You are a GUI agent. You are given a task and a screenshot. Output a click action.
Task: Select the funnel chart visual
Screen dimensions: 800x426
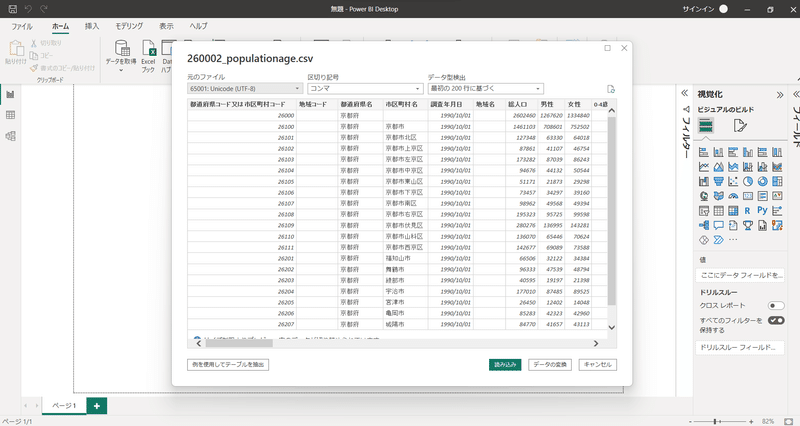pos(718,181)
